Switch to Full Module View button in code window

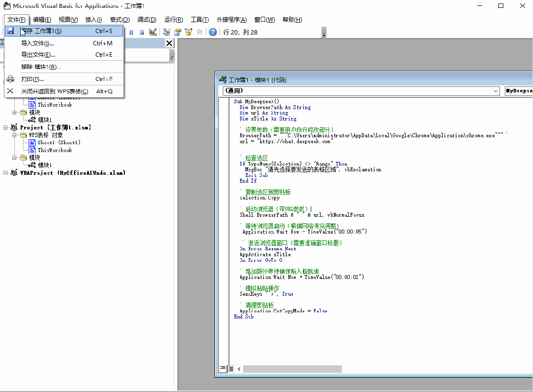(231, 369)
